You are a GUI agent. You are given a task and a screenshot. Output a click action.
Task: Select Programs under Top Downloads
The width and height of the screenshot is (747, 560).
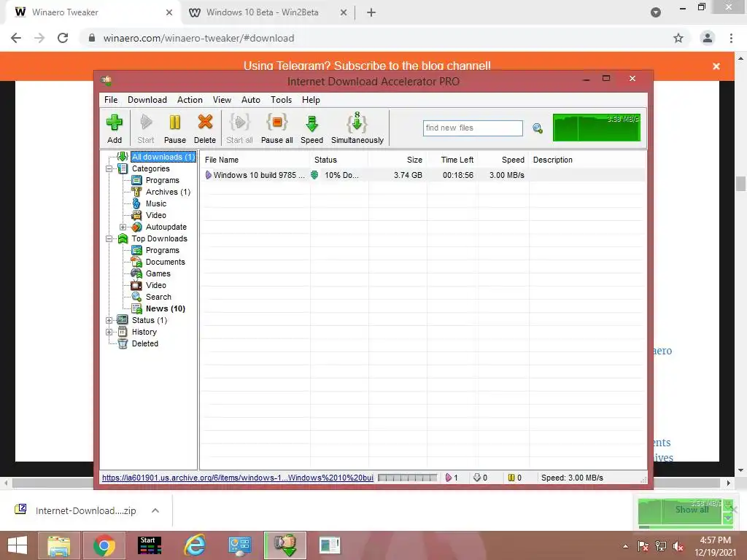click(x=162, y=251)
